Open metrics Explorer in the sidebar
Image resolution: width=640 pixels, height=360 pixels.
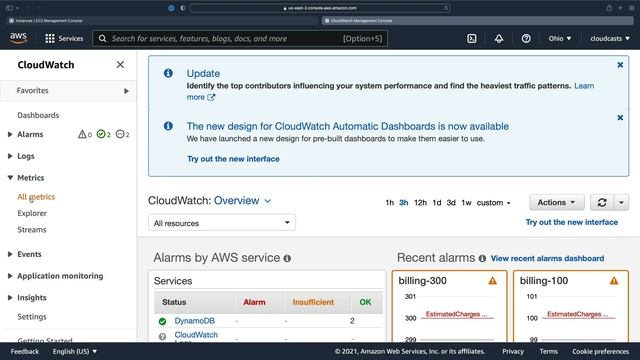coord(32,213)
